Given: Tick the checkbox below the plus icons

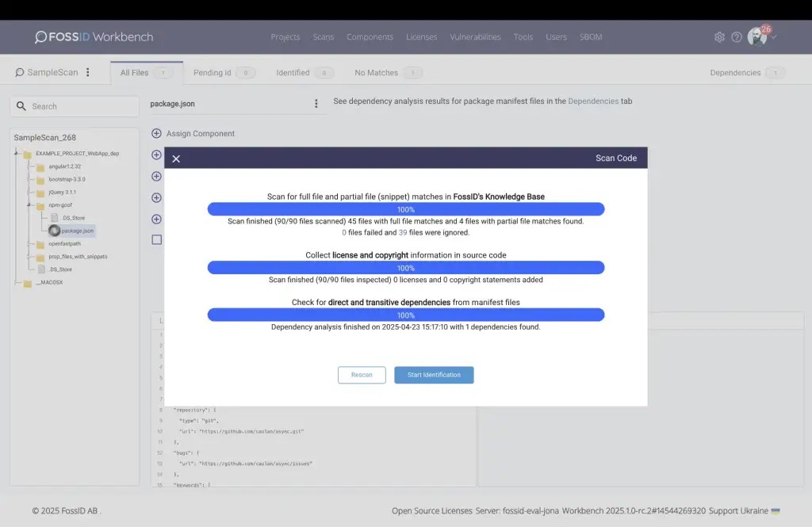Looking at the screenshot, I should [x=157, y=239].
